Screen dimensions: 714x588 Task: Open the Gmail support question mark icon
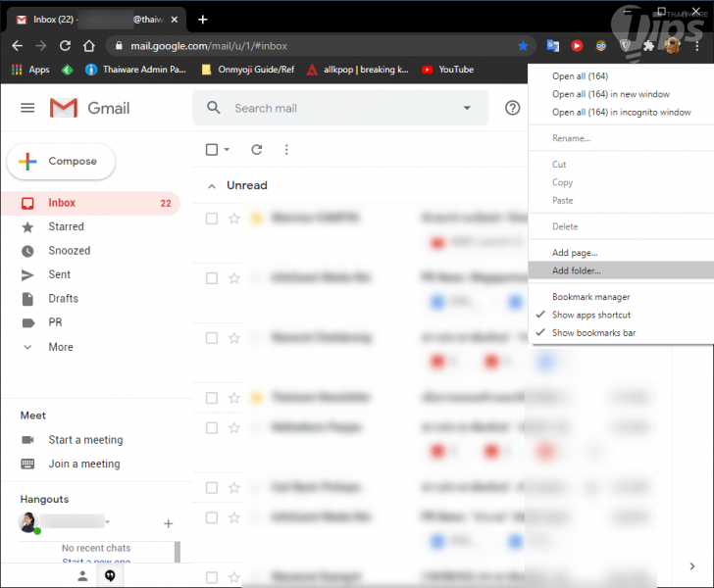point(512,108)
